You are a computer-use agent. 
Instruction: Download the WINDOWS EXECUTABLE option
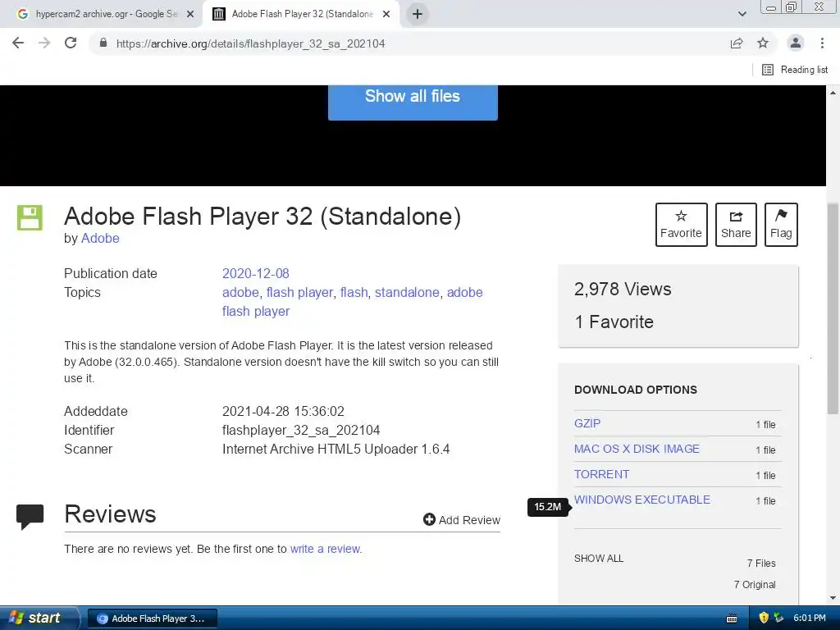coord(641,500)
